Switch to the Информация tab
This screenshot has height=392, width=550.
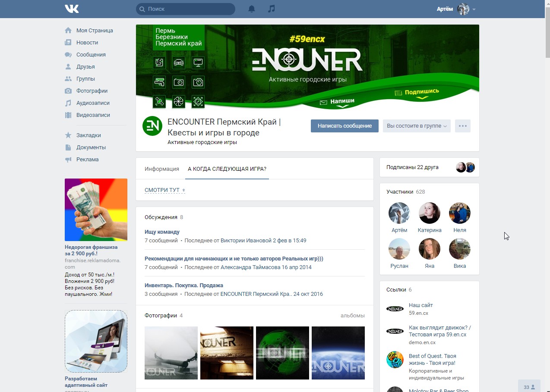click(x=162, y=169)
